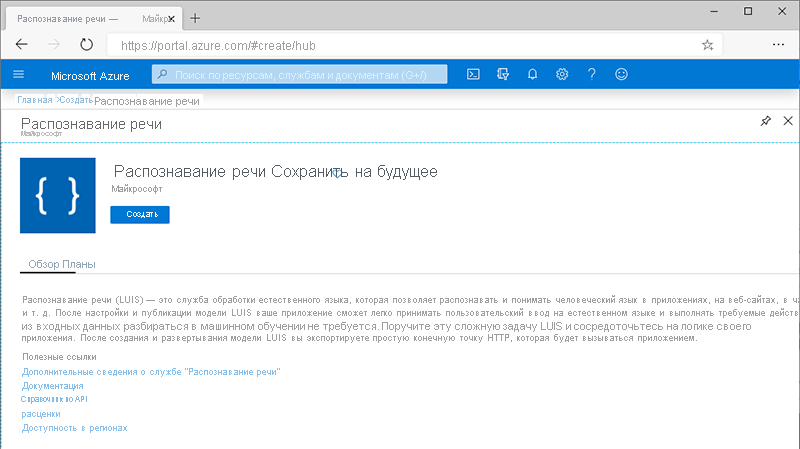Open portal settings gear icon
This screenshot has width=800, height=449.
pyautogui.click(x=562, y=74)
